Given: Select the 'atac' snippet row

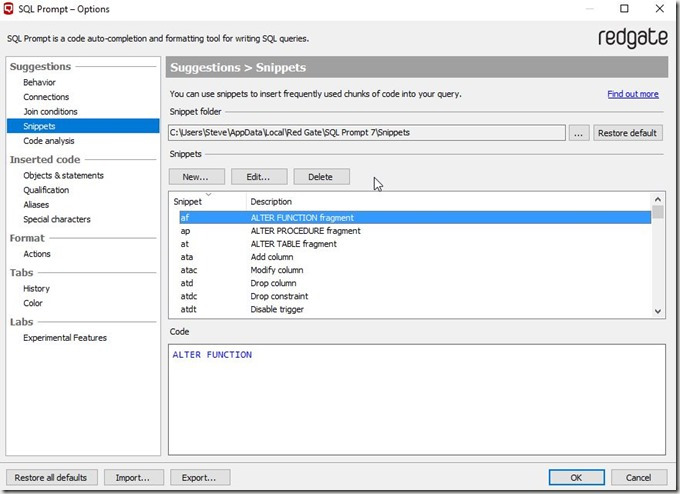Looking at the screenshot, I should click(x=415, y=270).
